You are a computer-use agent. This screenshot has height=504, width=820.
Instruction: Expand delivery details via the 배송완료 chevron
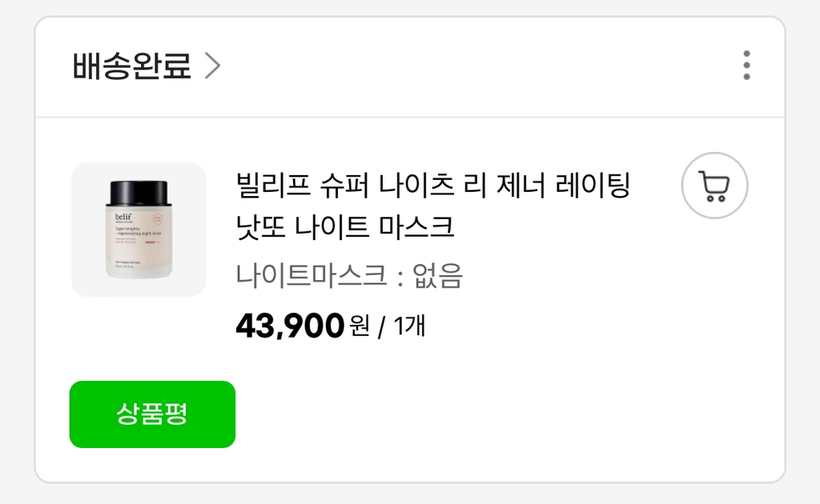click(x=212, y=66)
